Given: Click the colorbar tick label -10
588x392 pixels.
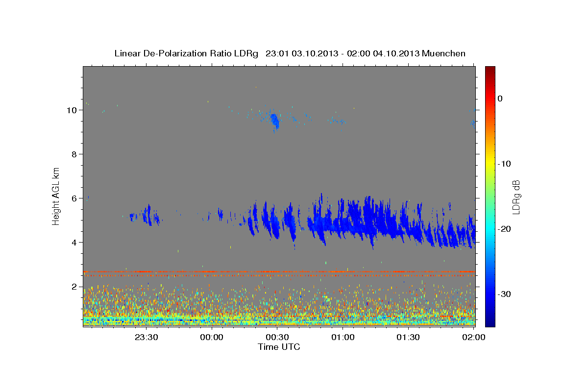Looking at the screenshot, I should (505, 164).
